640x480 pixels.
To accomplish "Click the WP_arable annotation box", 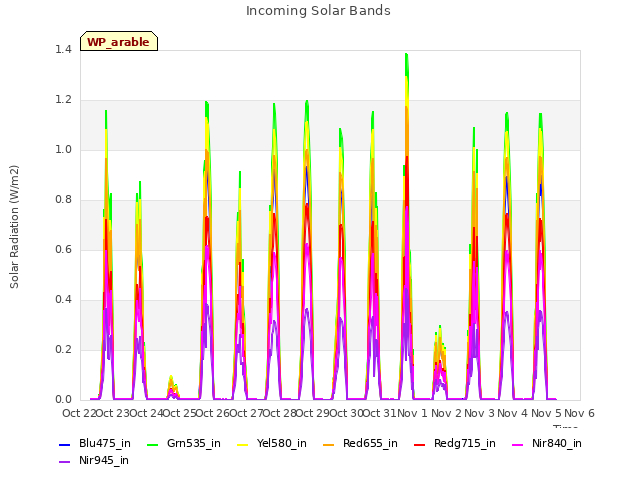I will pyautogui.click(x=119, y=41).
